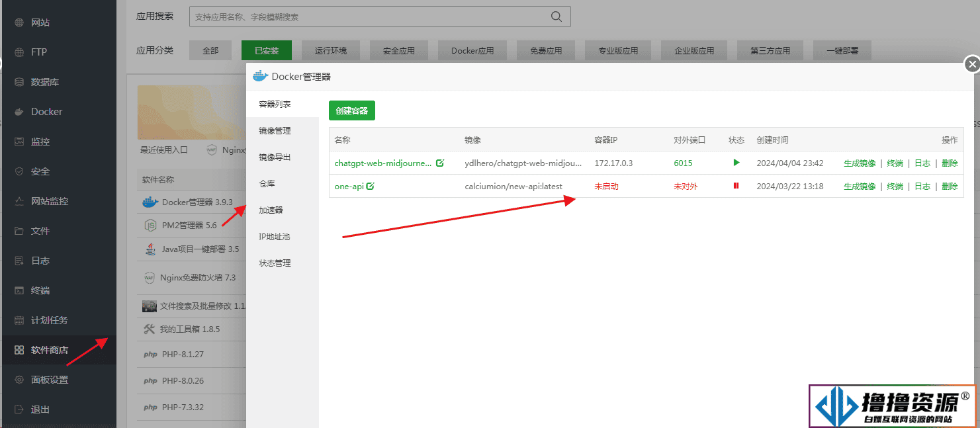Click the 退出 logout icon
The width and height of the screenshot is (980, 428).
click(x=19, y=409)
